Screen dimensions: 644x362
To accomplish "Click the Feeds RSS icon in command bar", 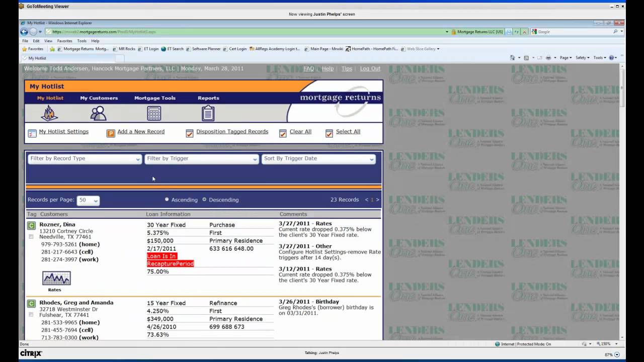I will (x=526, y=58).
